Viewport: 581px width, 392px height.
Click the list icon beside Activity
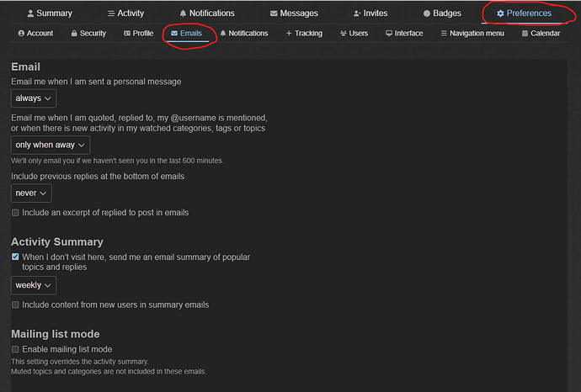[111, 13]
